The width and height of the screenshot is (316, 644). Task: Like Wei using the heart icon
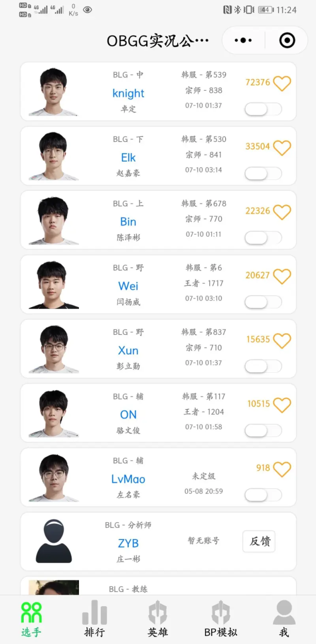point(282,276)
